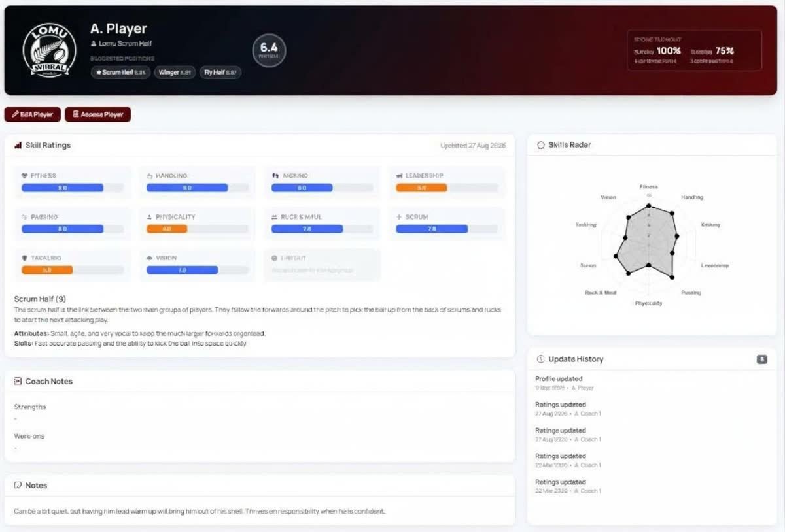The width and height of the screenshot is (785, 532).
Task: Click the Edit Player button
Action: (x=33, y=114)
